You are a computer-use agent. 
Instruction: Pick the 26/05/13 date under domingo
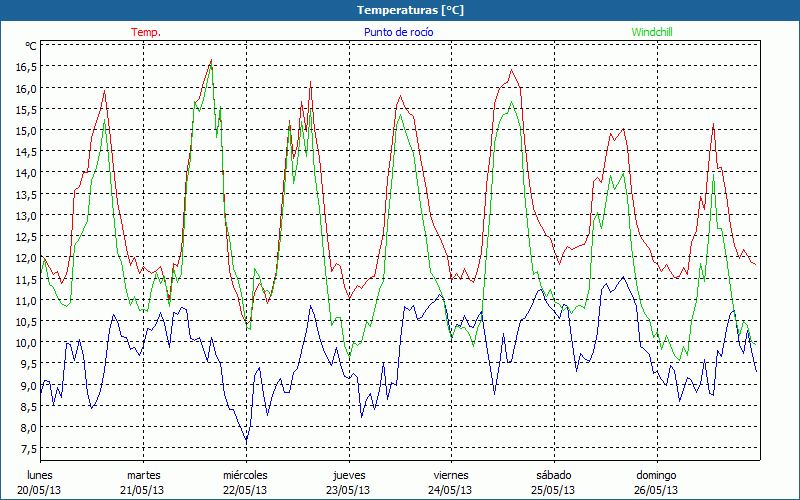click(656, 490)
